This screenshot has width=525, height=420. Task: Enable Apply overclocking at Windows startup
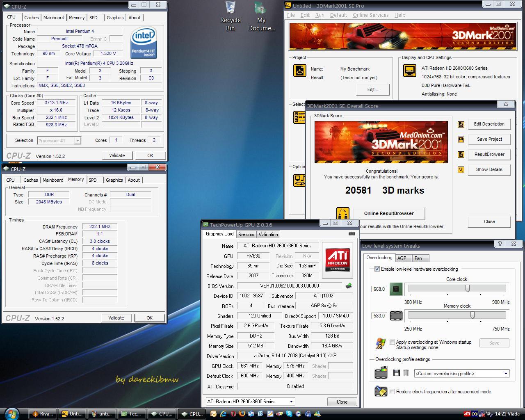[x=393, y=342]
